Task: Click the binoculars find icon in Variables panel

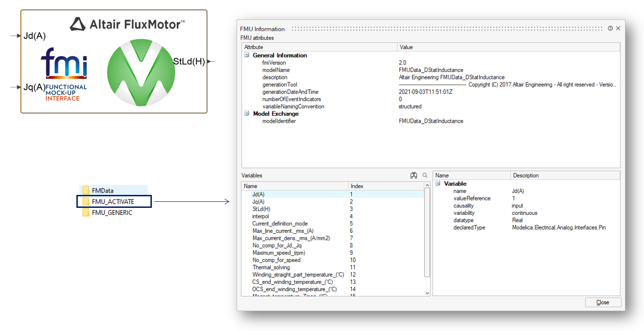Action: tap(413, 175)
